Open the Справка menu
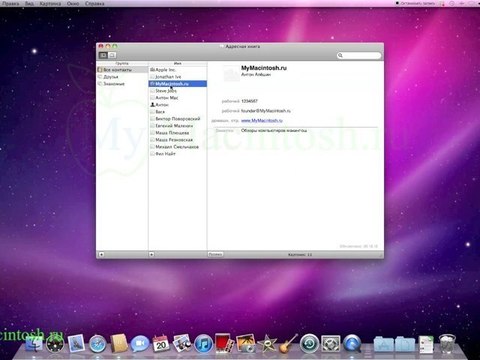480x360 pixels. [95, 4]
